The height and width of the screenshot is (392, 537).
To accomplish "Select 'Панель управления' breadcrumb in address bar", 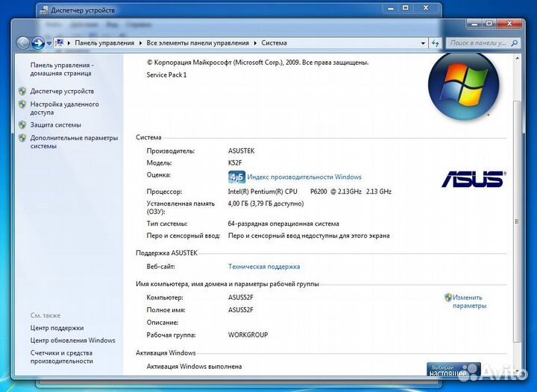I will pos(104,43).
